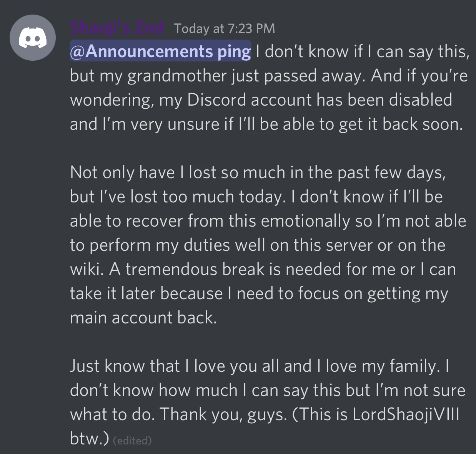Select the highlighted @Announcements ping pill
Viewport: 476px width, 454px height.
(x=160, y=51)
